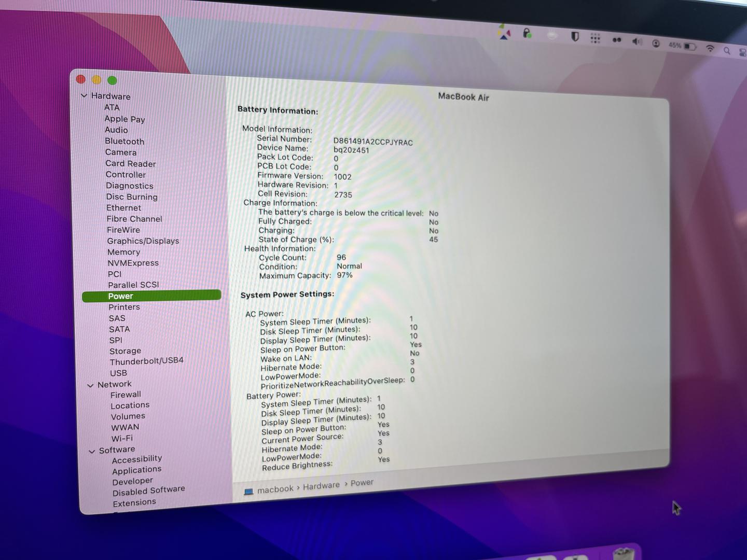Select Storage in the sidebar
Image resolution: width=747 pixels, height=560 pixels.
point(125,351)
